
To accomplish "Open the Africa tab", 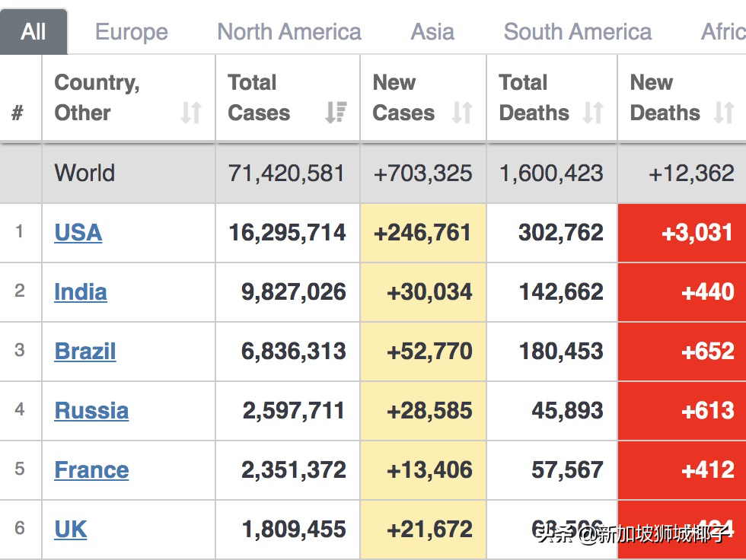I will tap(722, 32).
